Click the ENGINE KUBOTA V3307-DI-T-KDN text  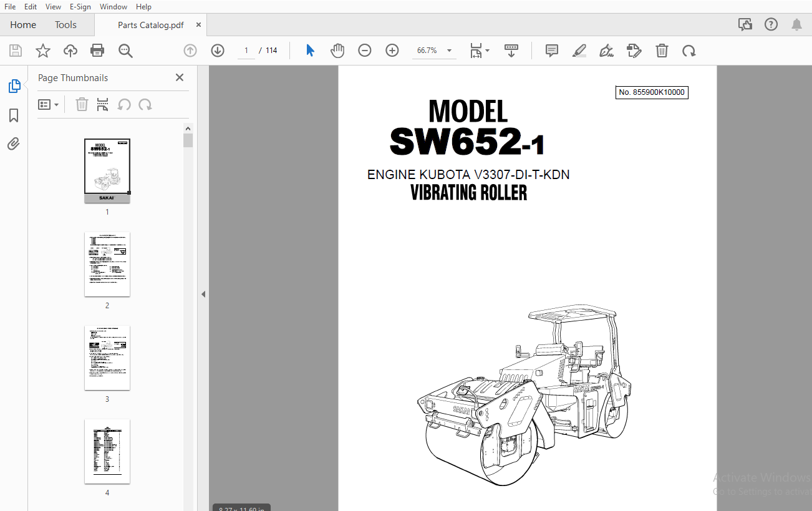(x=468, y=175)
